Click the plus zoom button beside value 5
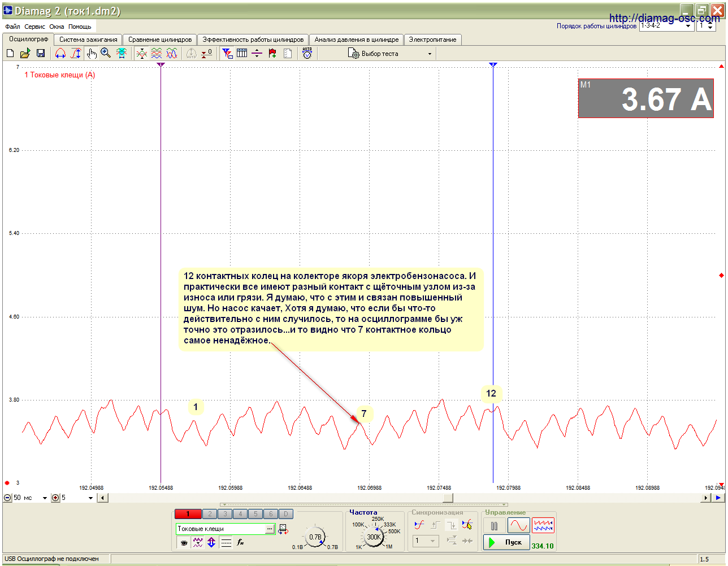 [55, 498]
